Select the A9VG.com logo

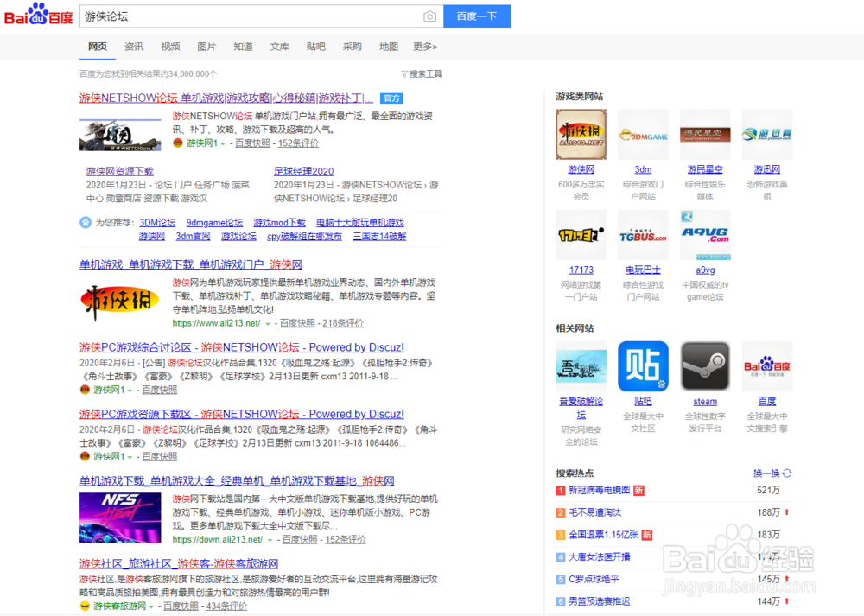click(x=705, y=234)
